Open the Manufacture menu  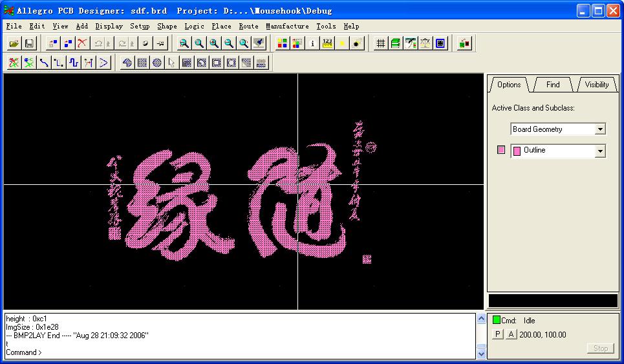coord(287,27)
